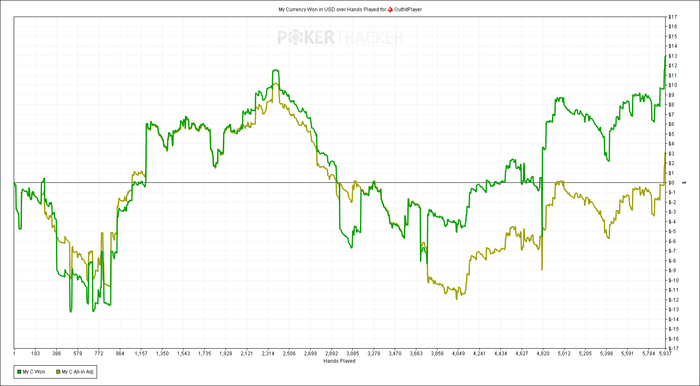Viewport: 700px width, 386px height.
Task: Click the x-axis label '1,928'
Action: coord(226,353)
